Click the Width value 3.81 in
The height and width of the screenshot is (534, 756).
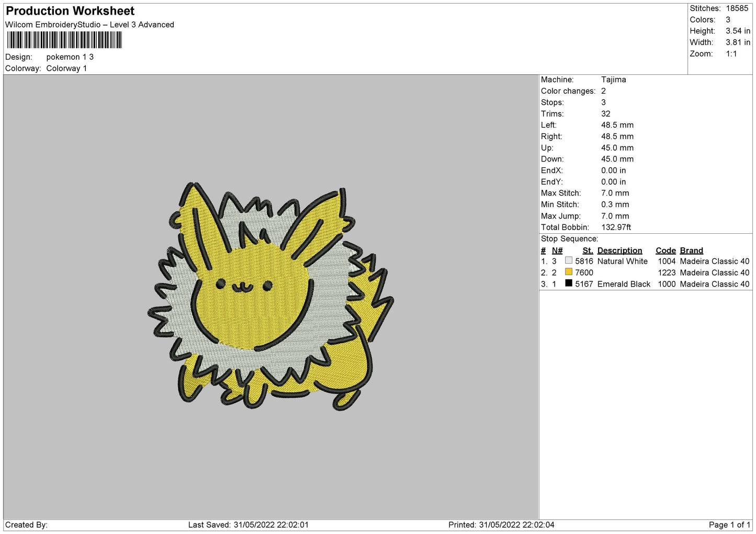(x=738, y=42)
